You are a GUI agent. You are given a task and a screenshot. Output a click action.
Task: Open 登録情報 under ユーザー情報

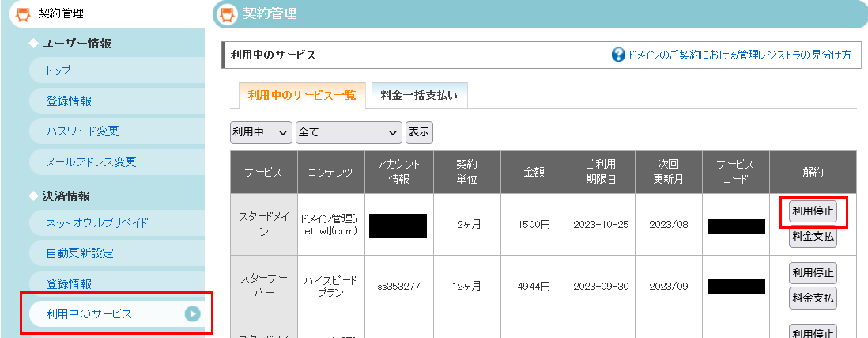[x=69, y=101]
